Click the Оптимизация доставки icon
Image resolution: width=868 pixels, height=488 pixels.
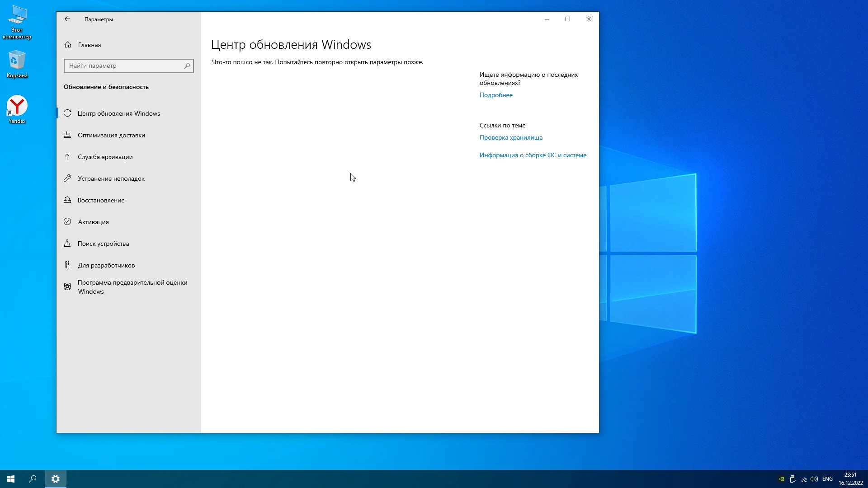click(x=67, y=135)
